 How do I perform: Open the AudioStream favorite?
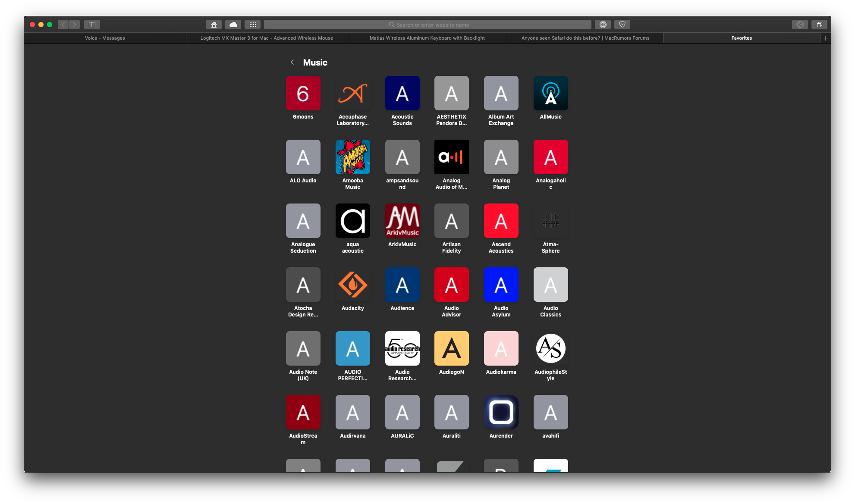303,412
